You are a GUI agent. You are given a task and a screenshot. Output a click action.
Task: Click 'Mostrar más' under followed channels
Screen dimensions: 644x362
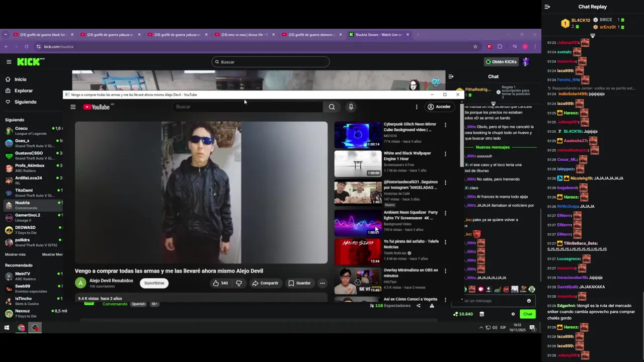tap(15, 254)
